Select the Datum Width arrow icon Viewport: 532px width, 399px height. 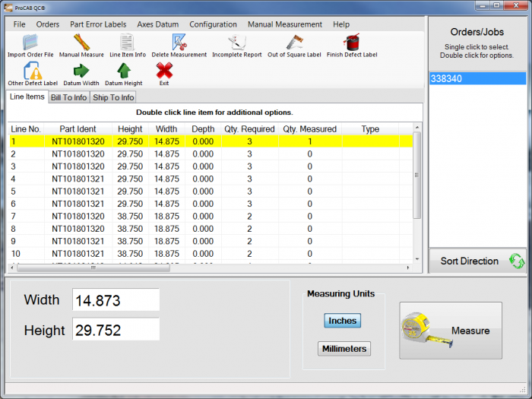[81, 71]
